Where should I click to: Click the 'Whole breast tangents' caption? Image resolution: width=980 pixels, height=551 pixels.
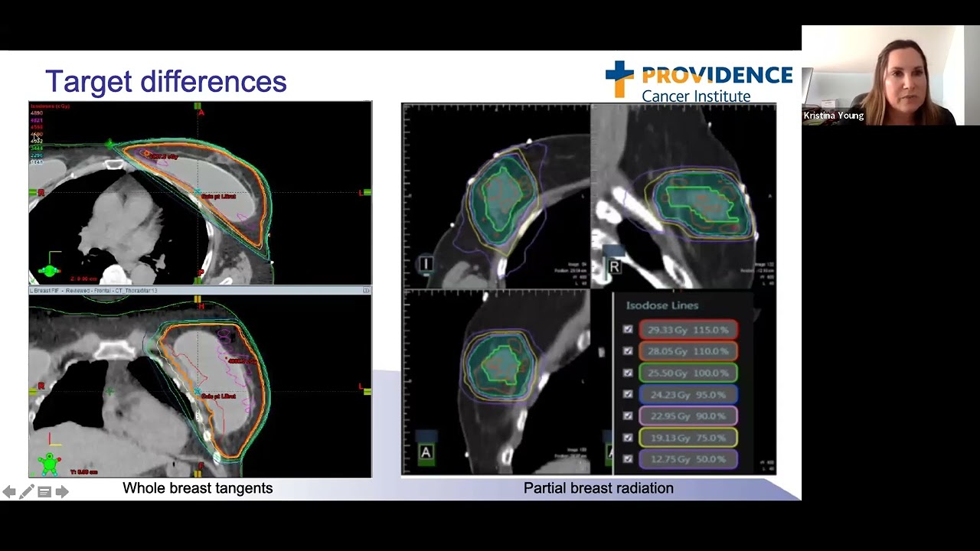[x=198, y=488]
